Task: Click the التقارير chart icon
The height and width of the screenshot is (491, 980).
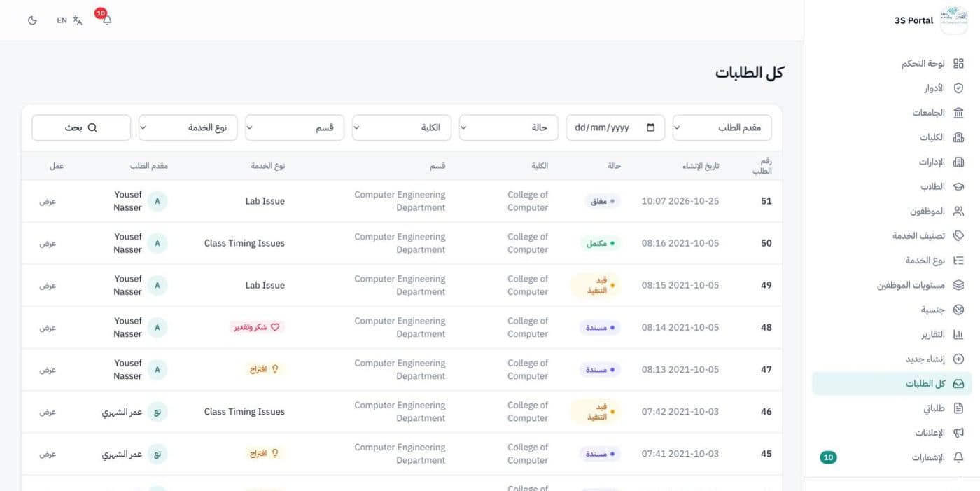Action: tap(958, 334)
